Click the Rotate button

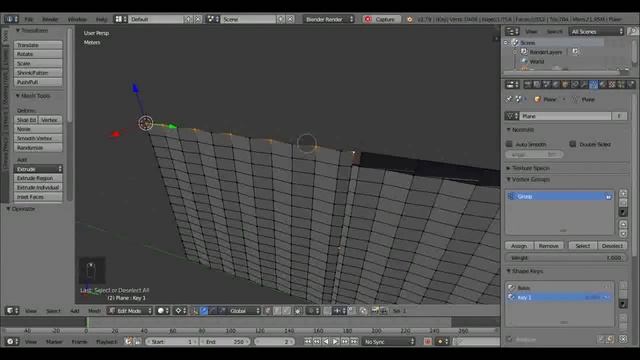point(38,54)
